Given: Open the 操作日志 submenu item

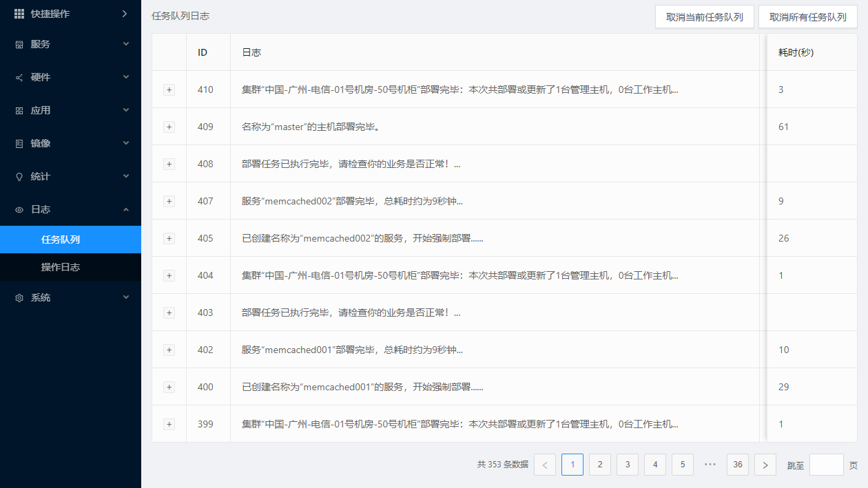Looking at the screenshot, I should [x=61, y=267].
